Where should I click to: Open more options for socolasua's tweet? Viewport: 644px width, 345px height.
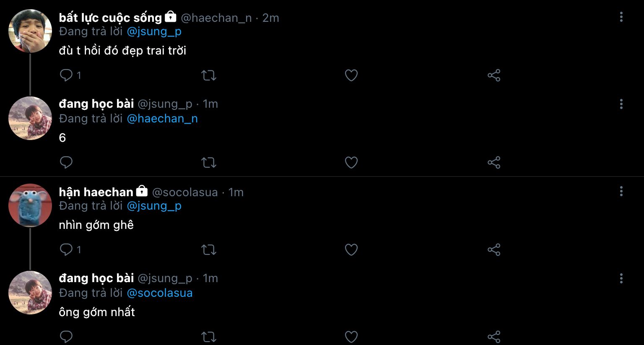pyautogui.click(x=621, y=192)
